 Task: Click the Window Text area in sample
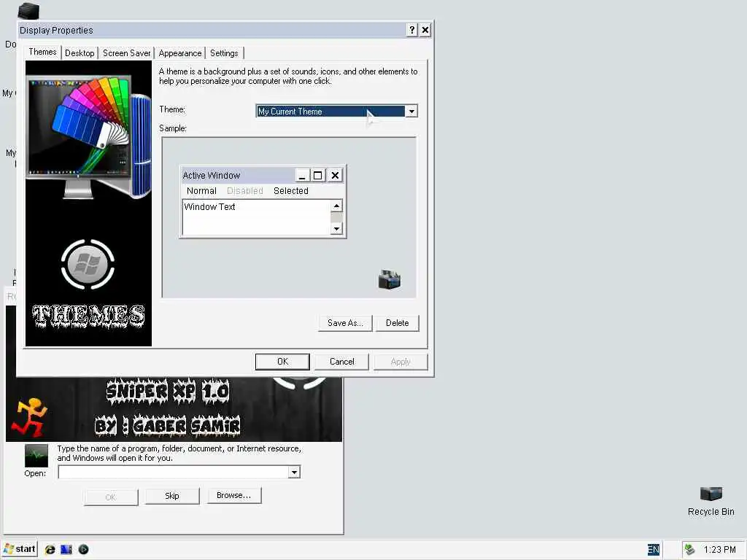coord(256,217)
